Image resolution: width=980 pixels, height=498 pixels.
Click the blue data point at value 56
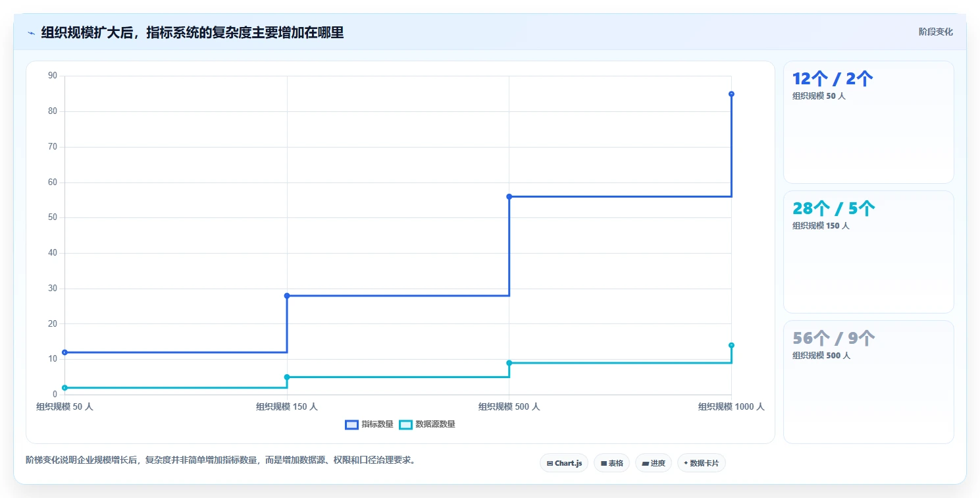point(509,196)
